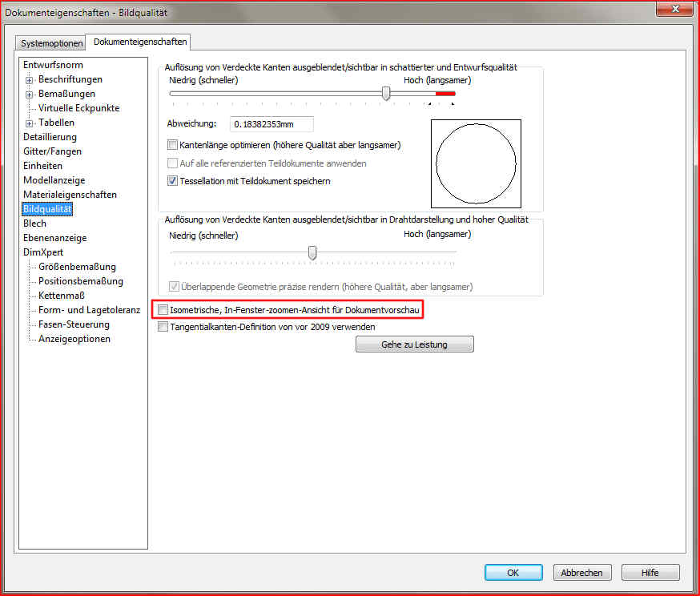Close the Dokumenteigenschaften dialog window
The height and width of the screenshot is (596, 700).
[x=675, y=9]
